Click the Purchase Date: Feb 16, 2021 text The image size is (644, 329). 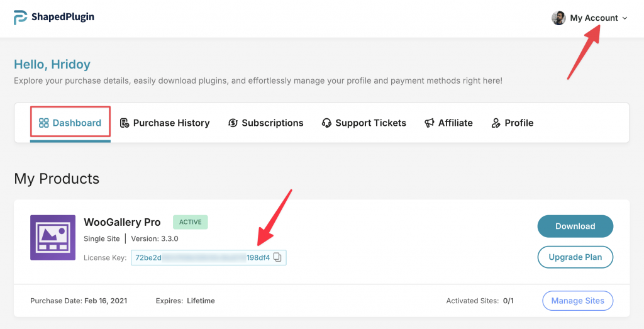[79, 301]
